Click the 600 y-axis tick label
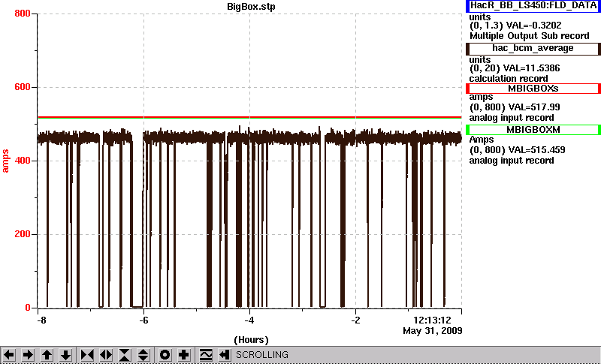The image size is (601, 364). coord(23,87)
